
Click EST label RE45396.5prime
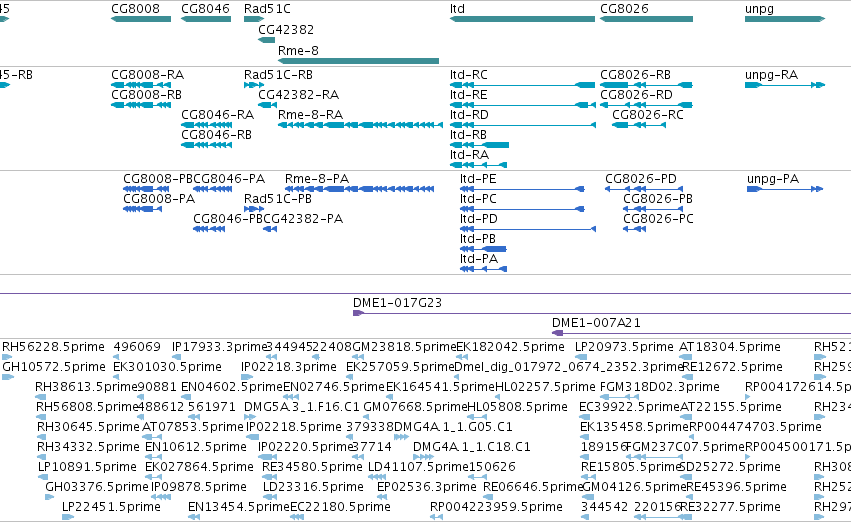[736, 487]
